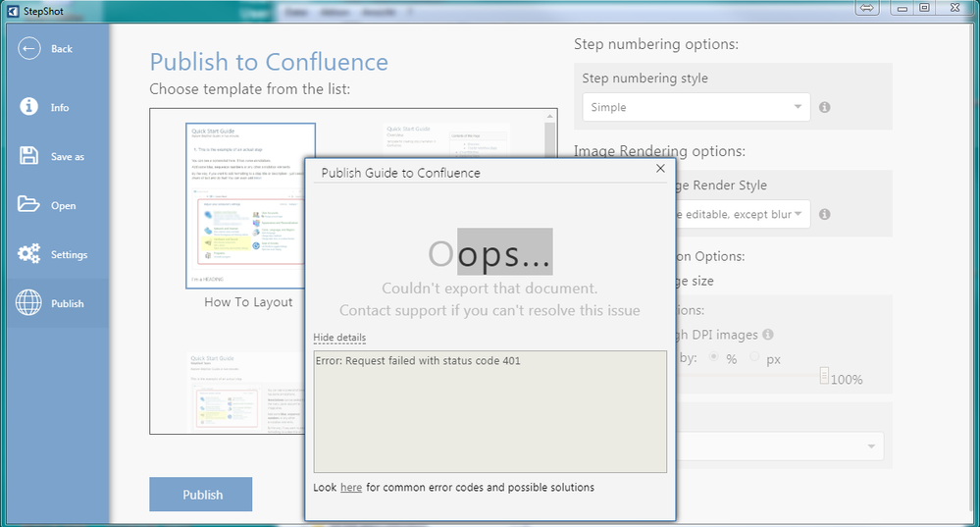Click the Save as floppy icon
This screenshot has height=527, width=980.
point(28,156)
